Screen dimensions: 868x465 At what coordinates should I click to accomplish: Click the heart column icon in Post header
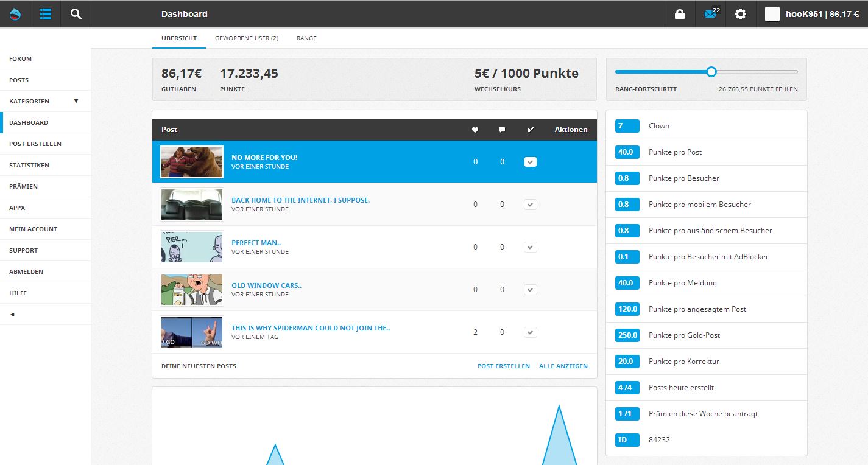(475, 130)
